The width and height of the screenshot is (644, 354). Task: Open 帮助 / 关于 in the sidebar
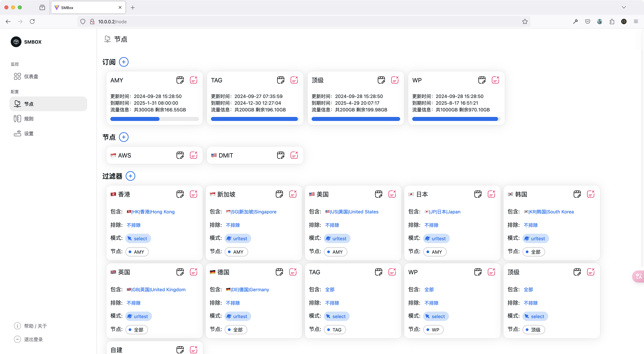pos(30,326)
